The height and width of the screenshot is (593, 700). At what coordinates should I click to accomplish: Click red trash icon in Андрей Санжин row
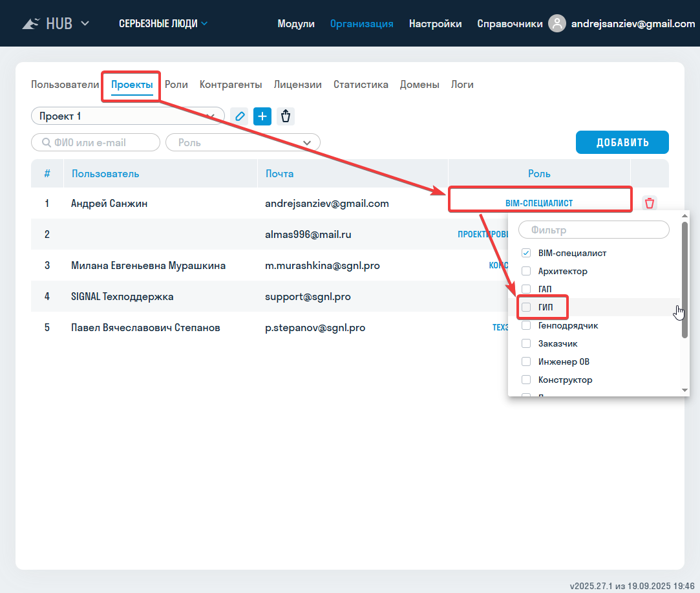tap(650, 203)
